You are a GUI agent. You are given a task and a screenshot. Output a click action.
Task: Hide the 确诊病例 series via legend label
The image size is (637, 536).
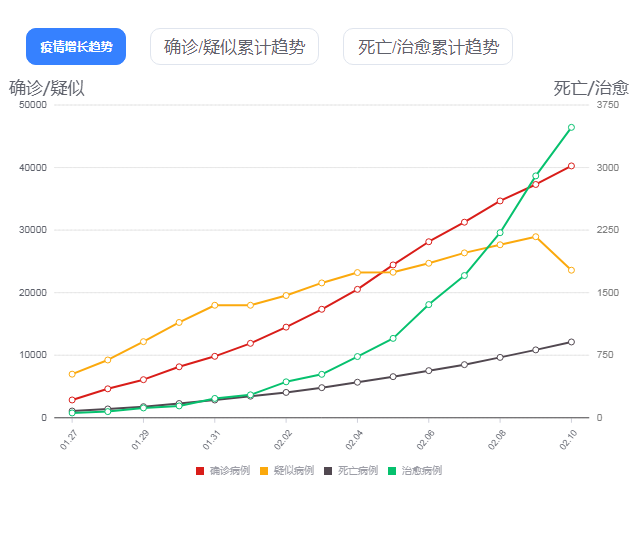point(230,471)
